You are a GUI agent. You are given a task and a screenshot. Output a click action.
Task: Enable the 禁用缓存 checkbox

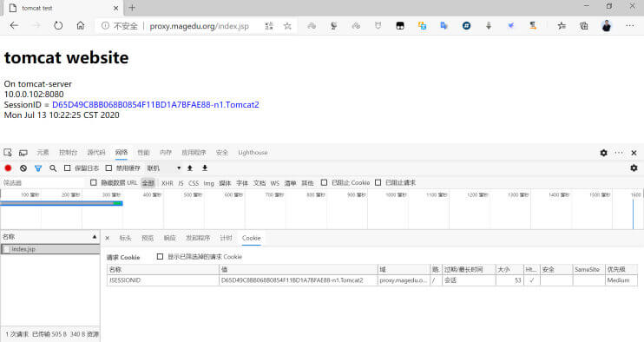click(108, 168)
